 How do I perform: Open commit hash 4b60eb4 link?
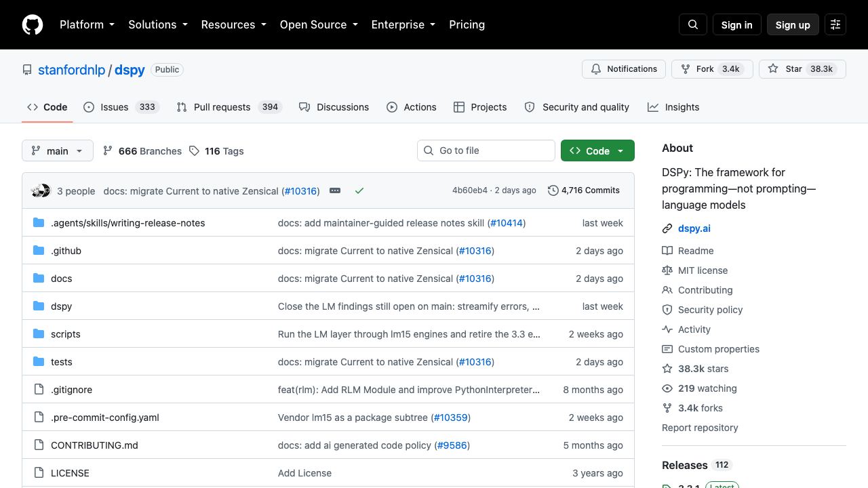click(x=470, y=190)
